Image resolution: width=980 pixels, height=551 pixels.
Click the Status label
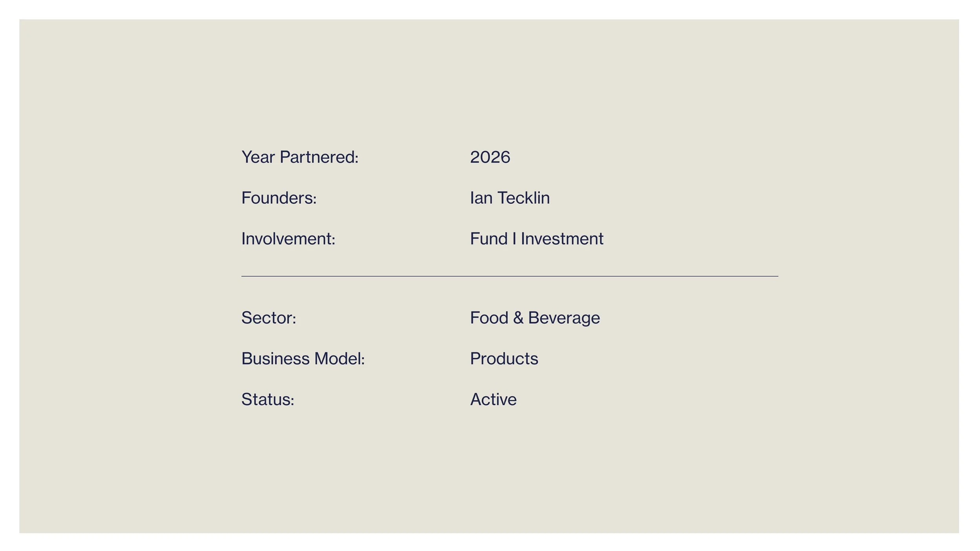(268, 399)
